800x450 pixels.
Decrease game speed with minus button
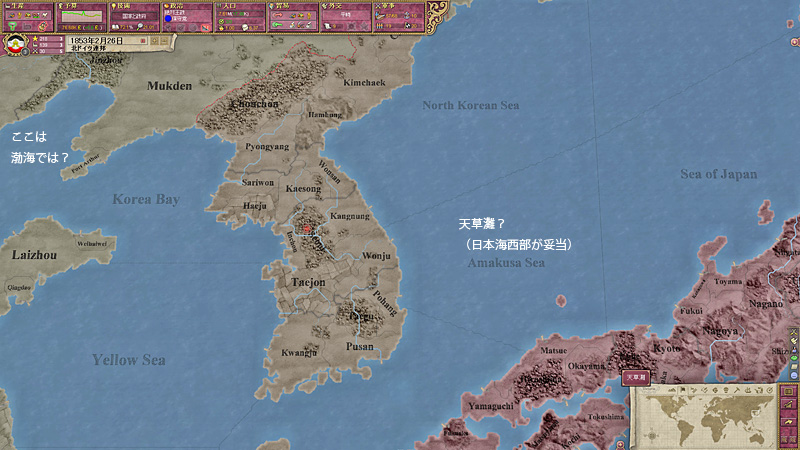(164, 40)
